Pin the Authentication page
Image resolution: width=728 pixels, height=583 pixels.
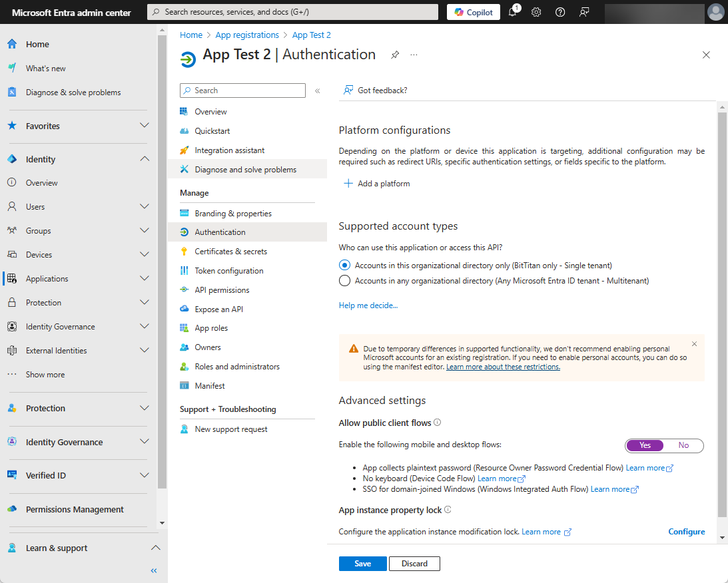(395, 55)
